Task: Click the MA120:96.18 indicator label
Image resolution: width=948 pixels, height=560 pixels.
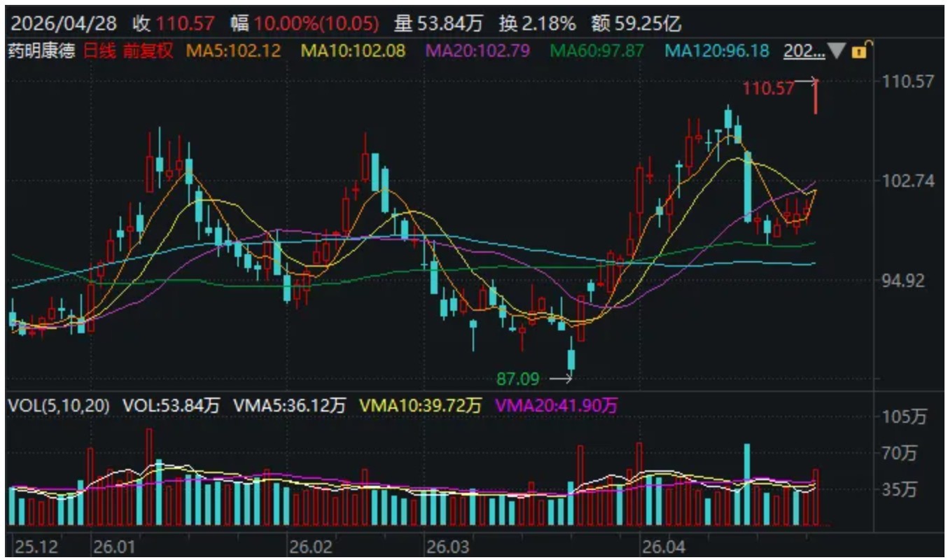Action: click(717, 50)
